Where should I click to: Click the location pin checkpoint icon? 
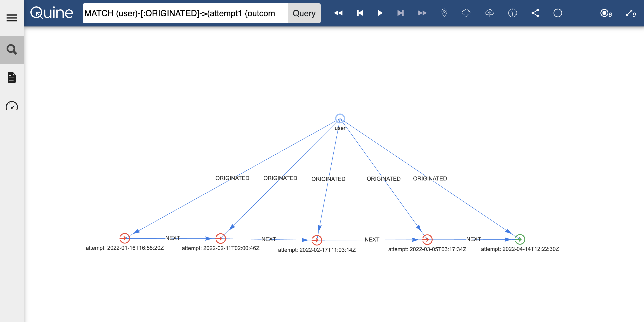tap(444, 13)
